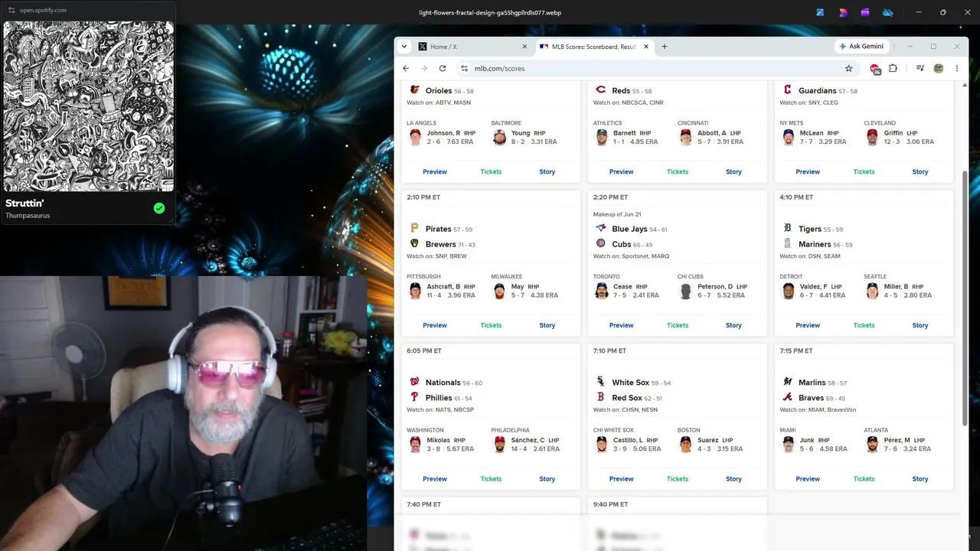Buy Tickets for White Sox vs Red Sox
The image size is (980, 551).
click(678, 479)
